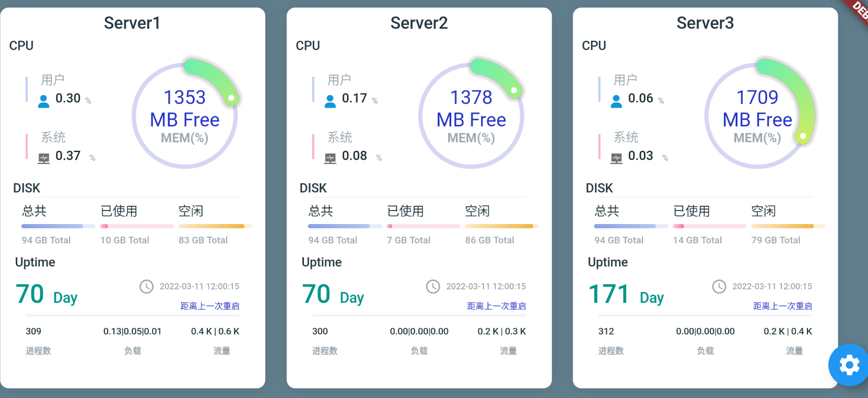This screenshot has width=868, height=398.
Task: Click Server3 memory gauge showing 1709 MB Free
Action: pyautogui.click(x=757, y=115)
